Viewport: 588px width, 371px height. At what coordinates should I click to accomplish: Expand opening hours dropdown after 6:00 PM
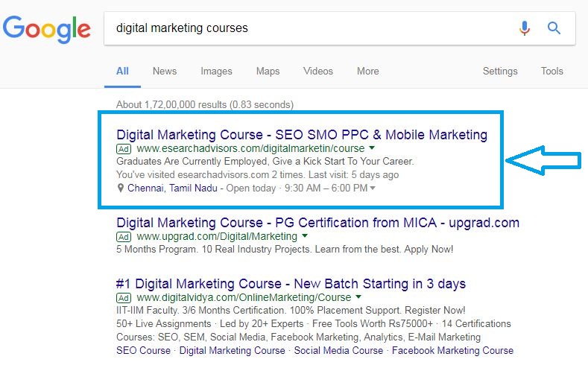(x=373, y=188)
